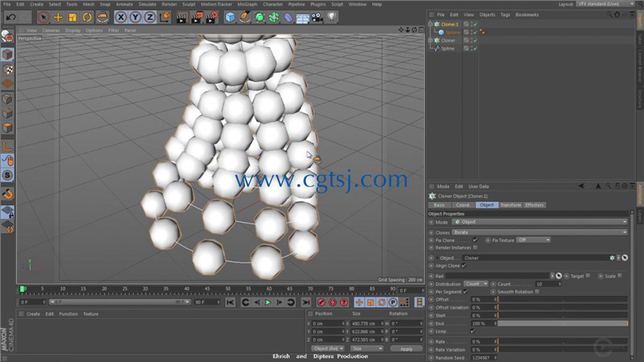The height and width of the screenshot is (362, 644).
Task: Switch to the Transform tab
Action: (510, 205)
